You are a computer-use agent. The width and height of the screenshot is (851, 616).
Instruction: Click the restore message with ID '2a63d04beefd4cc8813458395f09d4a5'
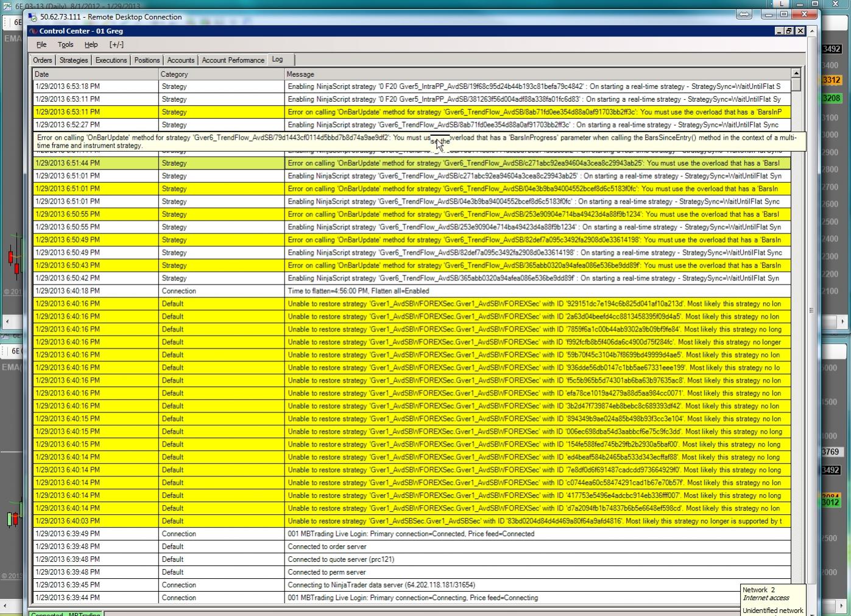click(x=538, y=317)
